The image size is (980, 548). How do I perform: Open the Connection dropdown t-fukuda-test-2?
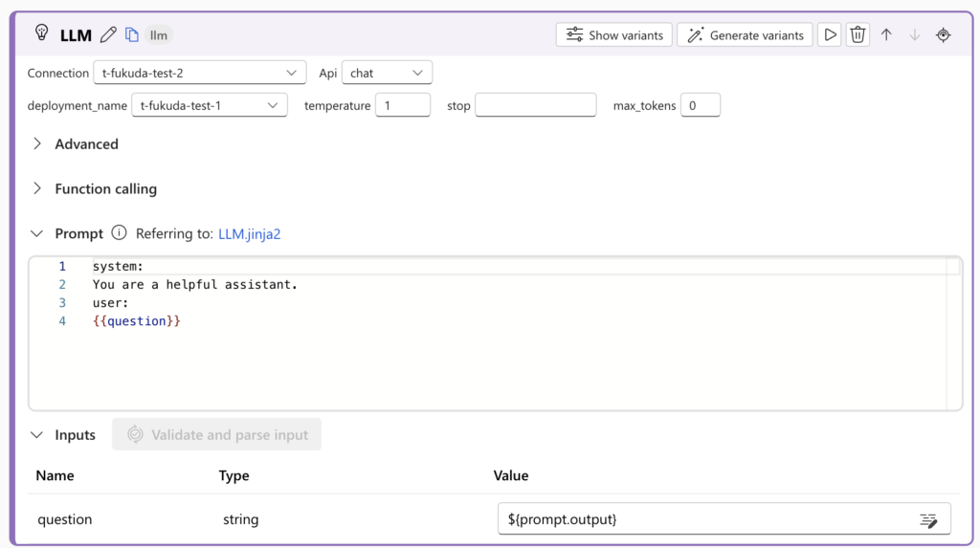[199, 73]
